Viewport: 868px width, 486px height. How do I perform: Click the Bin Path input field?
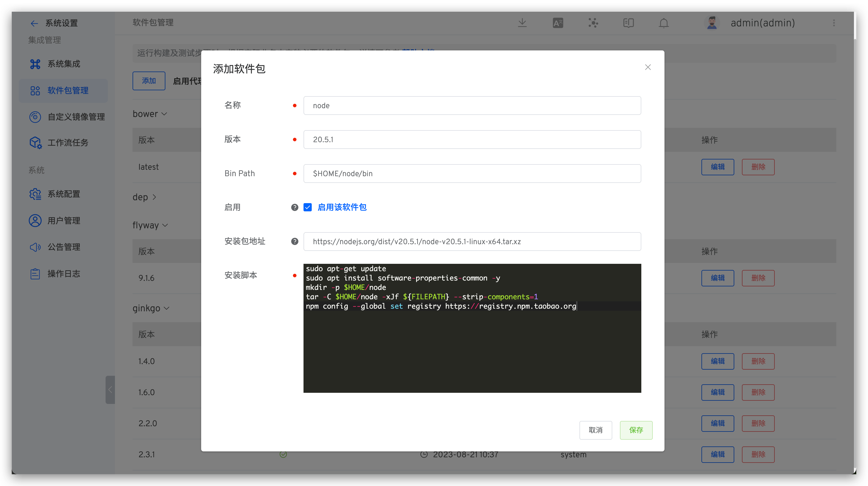click(x=472, y=174)
